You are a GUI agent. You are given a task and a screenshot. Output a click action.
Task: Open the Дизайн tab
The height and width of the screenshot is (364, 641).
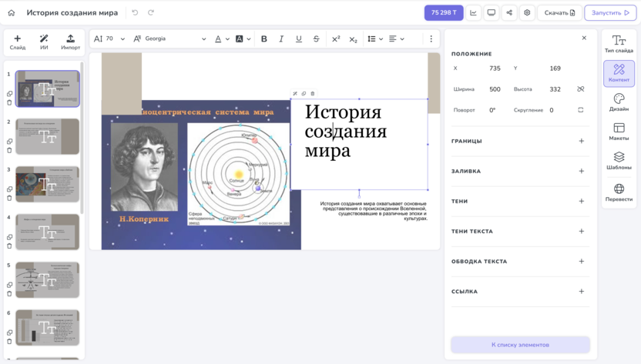pyautogui.click(x=619, y=102)
